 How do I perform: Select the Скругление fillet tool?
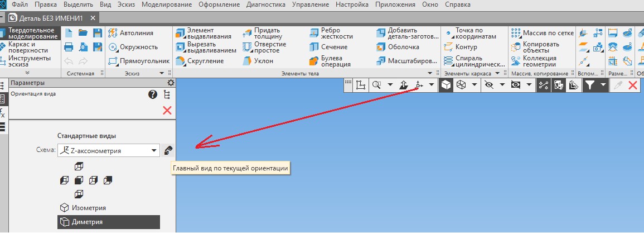[200, 61]
